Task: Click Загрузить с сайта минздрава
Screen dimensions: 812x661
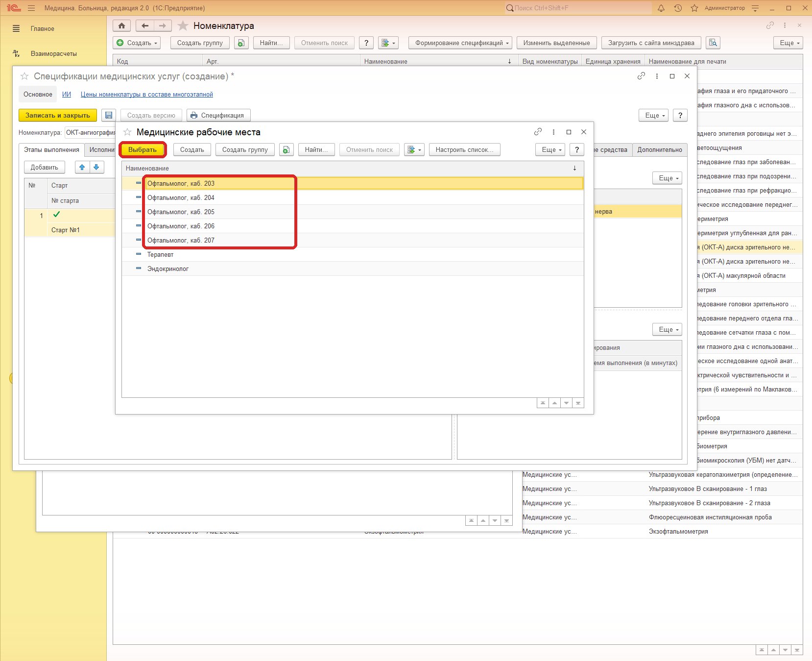Action: (x=651, y=43)
